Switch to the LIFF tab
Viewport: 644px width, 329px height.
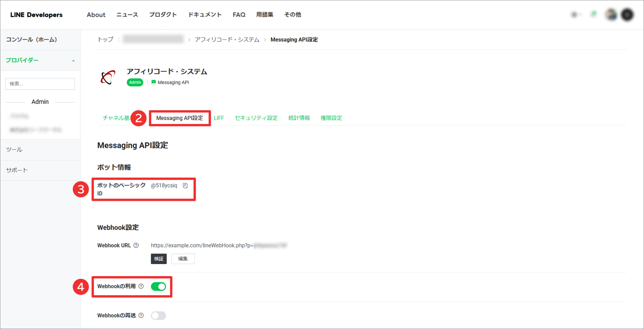coord(219,118)
